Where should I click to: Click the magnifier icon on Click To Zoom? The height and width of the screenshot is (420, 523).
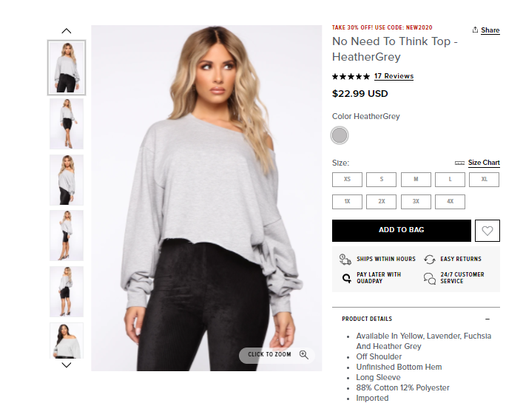(303, 354)
